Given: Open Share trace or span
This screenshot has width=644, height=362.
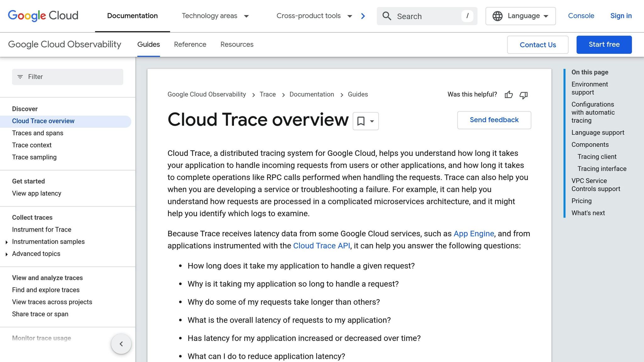Looking at the screenshot, I should click(x=40, y=314).
